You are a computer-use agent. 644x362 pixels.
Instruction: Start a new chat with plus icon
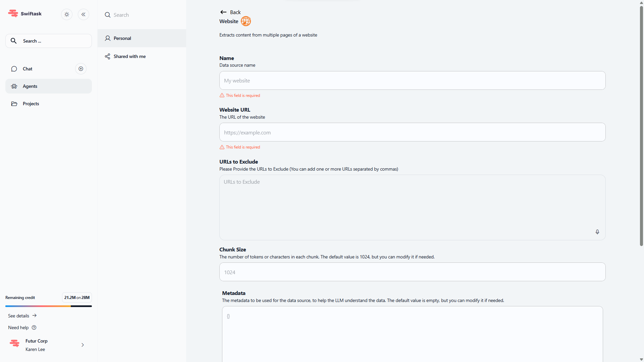[81, 69]
